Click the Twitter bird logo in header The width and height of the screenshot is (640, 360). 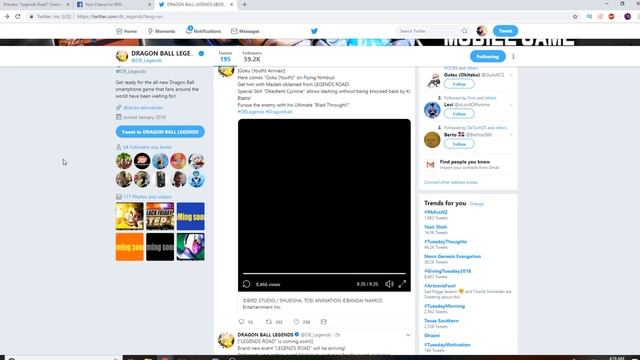coord(314,31)
